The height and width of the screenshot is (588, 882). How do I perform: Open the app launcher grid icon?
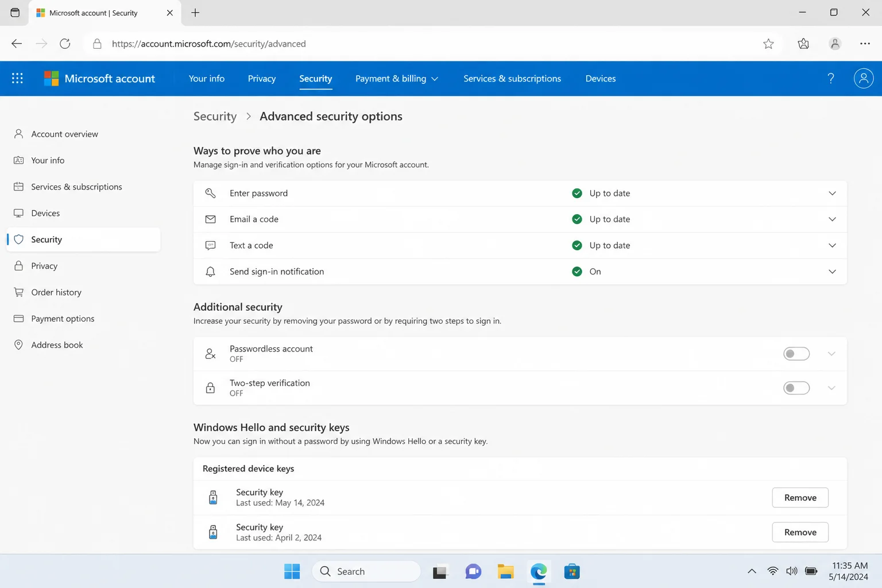[17, 78]
